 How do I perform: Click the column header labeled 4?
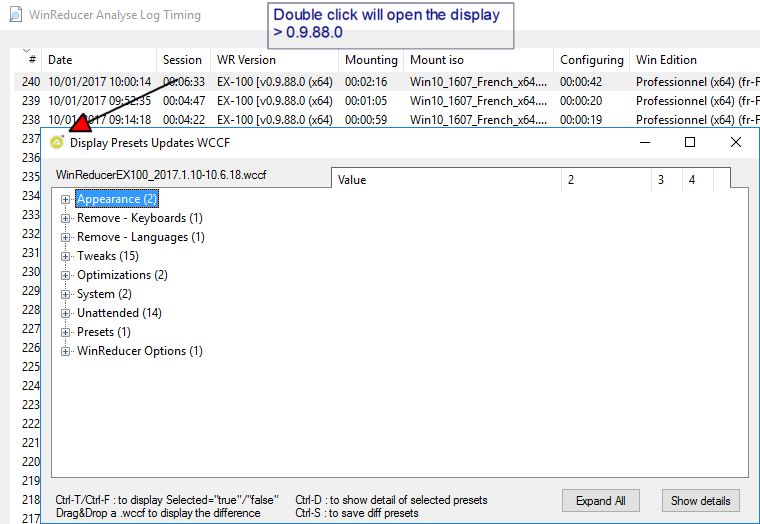point(697,180)
